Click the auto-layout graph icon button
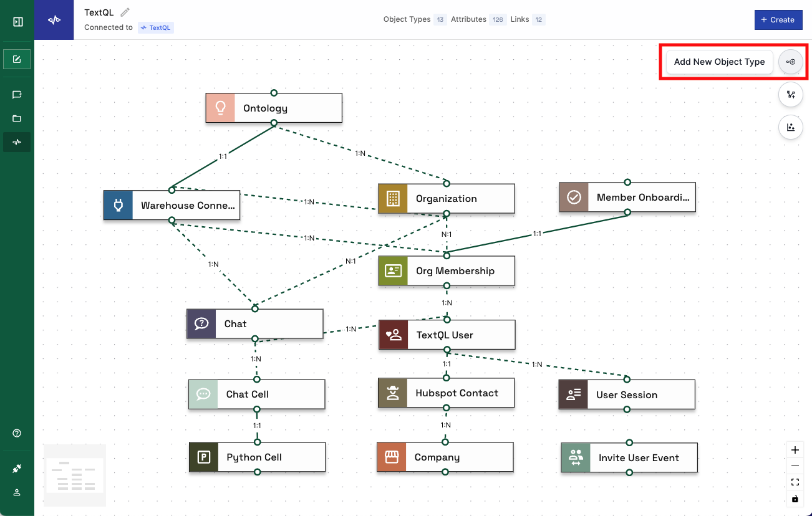 point(791,95)
